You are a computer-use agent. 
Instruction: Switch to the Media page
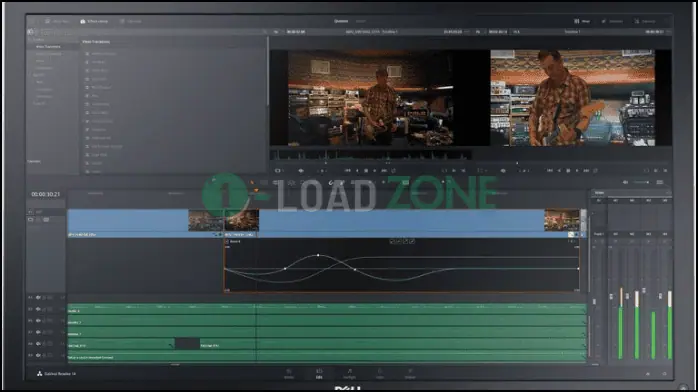point(289,374)
